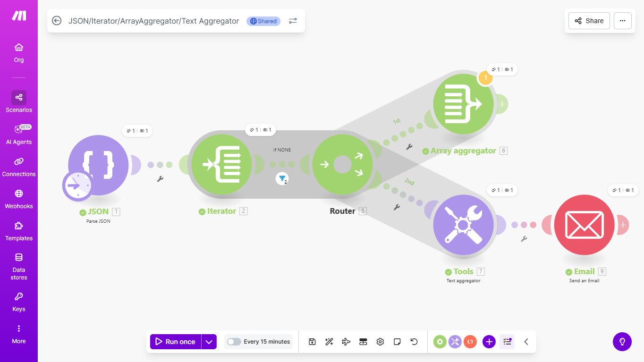Click the JSON module clock schedule badge
The height and width of the screenshot is (362, 644).
click(x=77, y=185)
